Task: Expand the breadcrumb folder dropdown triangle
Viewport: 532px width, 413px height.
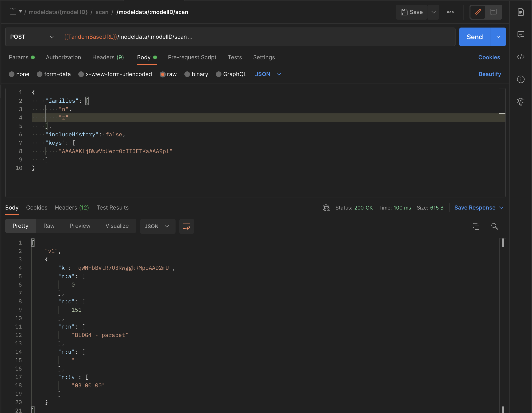Action: [21, 11]
